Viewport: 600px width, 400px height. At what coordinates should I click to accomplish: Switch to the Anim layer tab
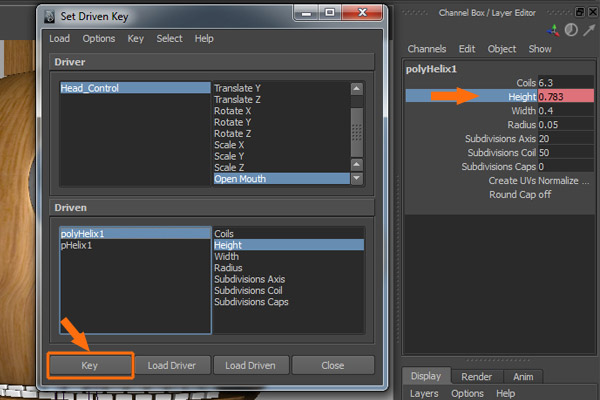[523, 377]
